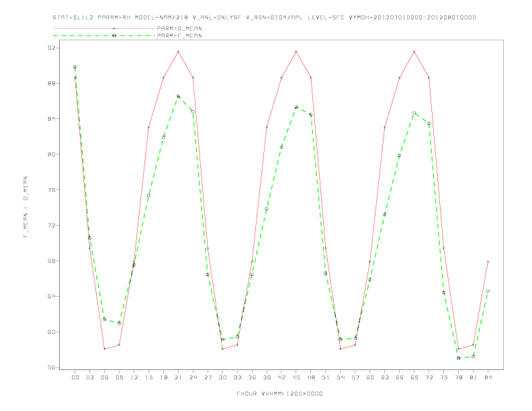Click y-axis tick value 80
Viewport: 532px width, 411px height.
[51, 154]
